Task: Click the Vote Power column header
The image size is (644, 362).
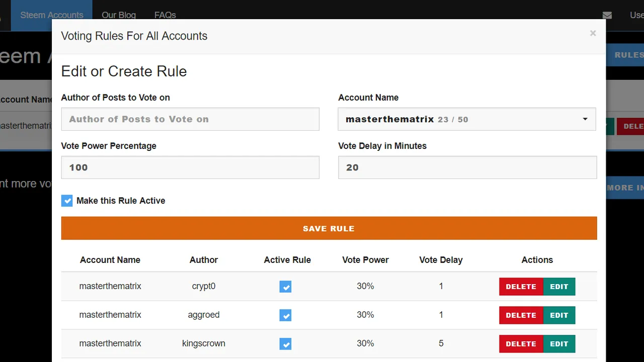Action: pos(365,260)
